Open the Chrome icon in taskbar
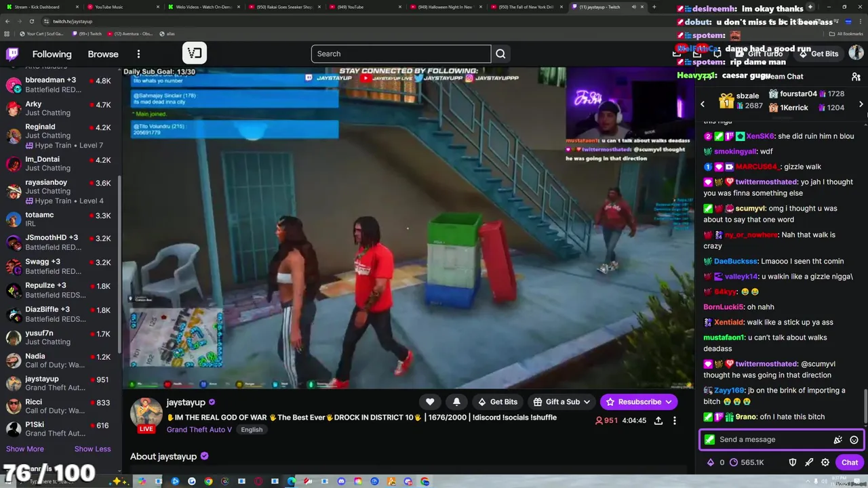This screenshot has height=488, width=868. tap(208, 481)
